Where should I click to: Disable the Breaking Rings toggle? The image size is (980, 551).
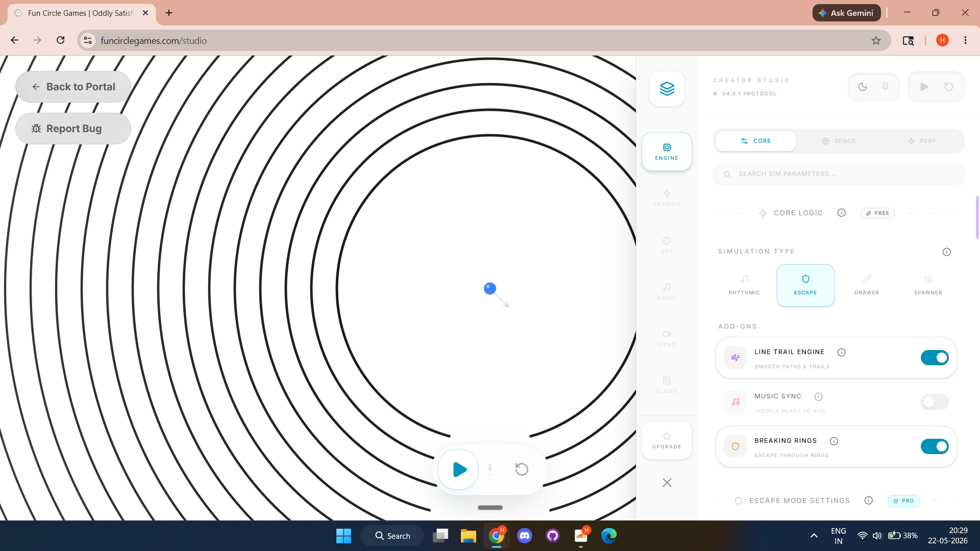[935, 446]
